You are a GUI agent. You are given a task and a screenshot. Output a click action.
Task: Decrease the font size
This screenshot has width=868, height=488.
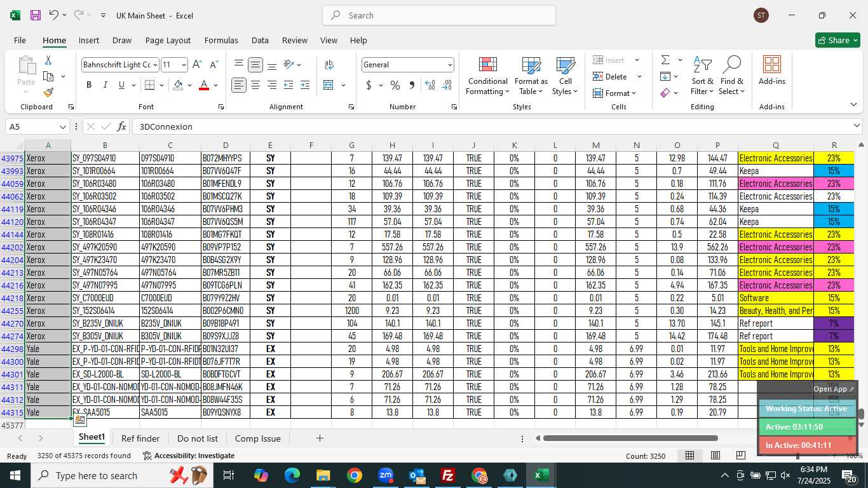click(214, 65)
